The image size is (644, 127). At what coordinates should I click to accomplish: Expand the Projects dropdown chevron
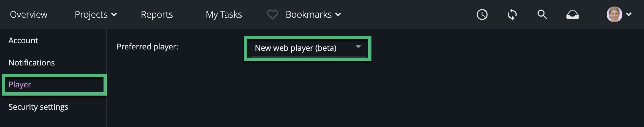[114, 14]
